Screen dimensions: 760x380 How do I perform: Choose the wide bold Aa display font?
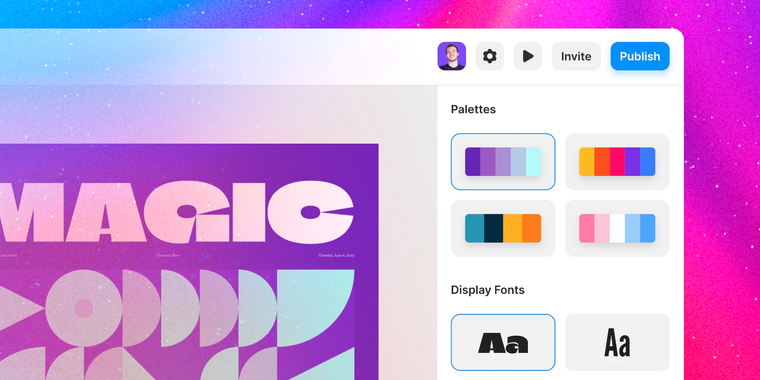[503, 342]
